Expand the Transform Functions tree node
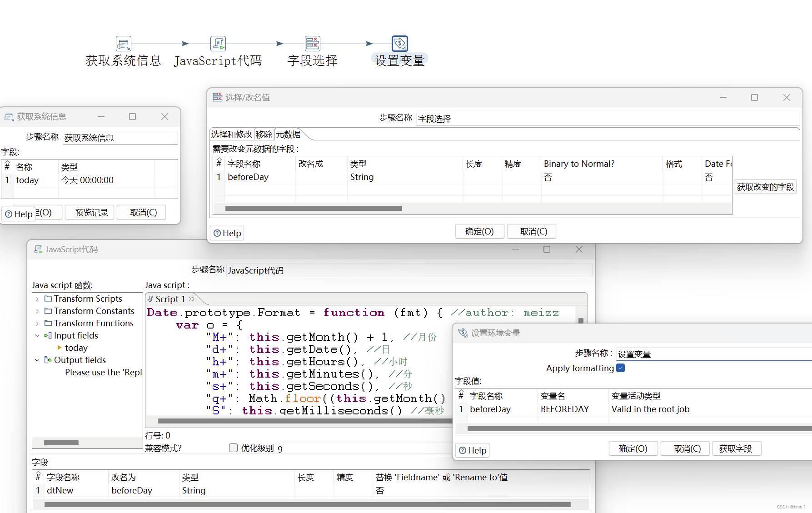Viewport: 812px width, 513px height. [37, 324]
